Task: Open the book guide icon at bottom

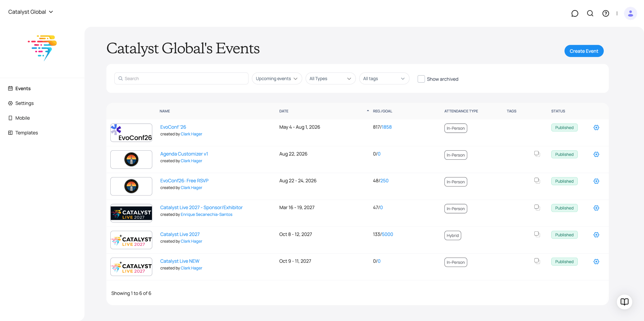Action: point(624,302)
